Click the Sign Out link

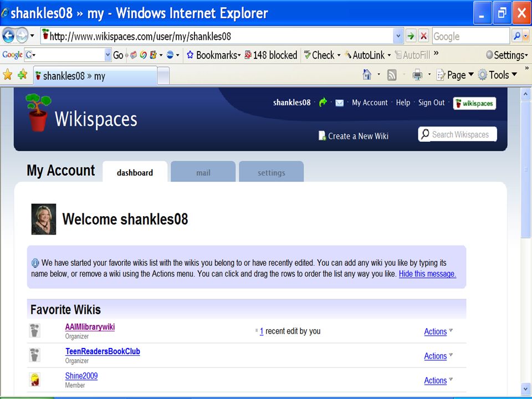pyautogui.click(x=431, y=103)
